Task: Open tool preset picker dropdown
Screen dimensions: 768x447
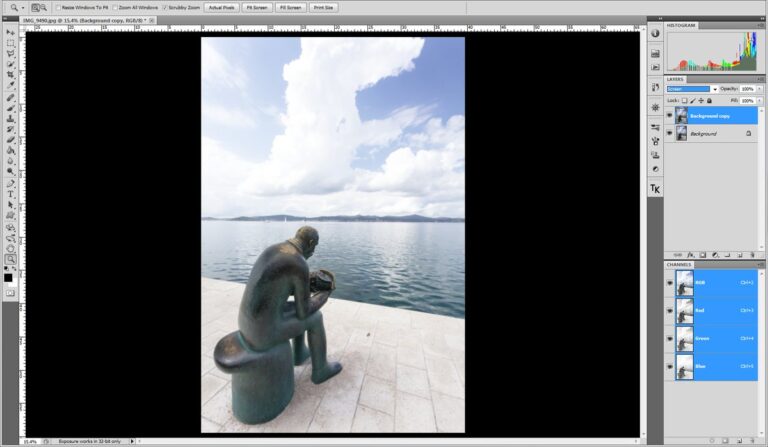Action: (x=23, y=8)
